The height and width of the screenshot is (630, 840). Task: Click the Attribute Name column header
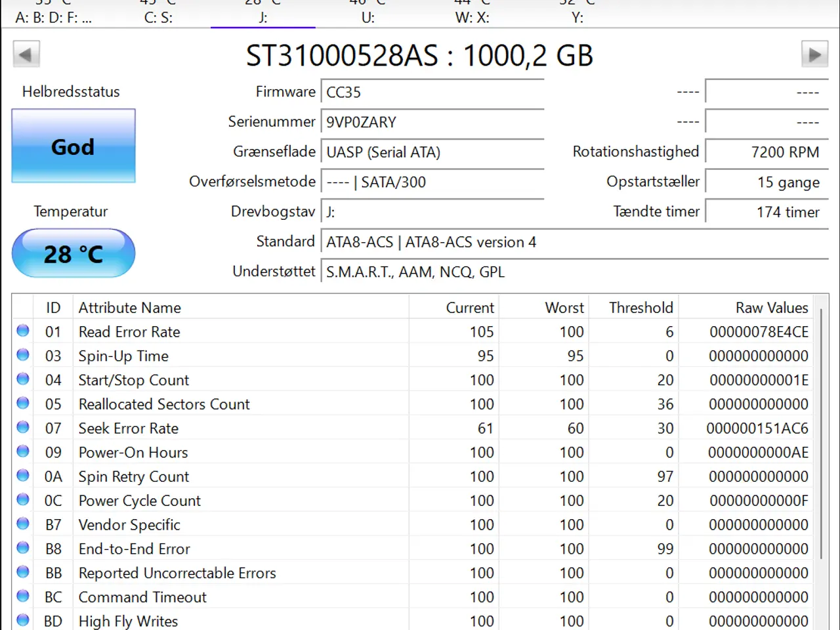(x=241, y=308)
